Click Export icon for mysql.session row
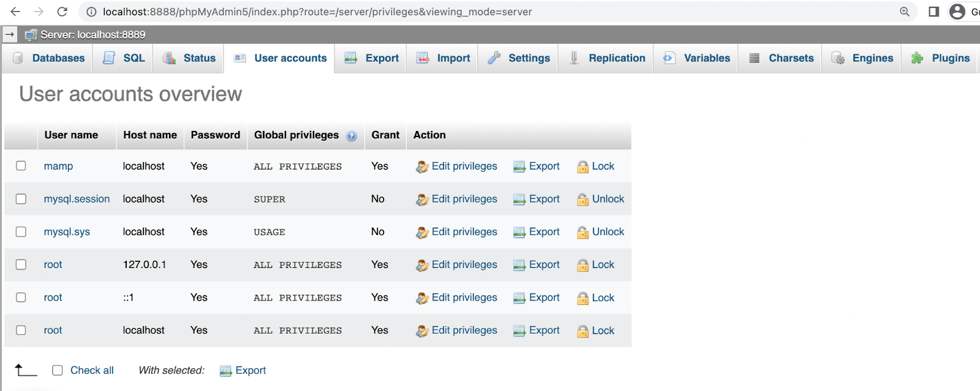 519,199
